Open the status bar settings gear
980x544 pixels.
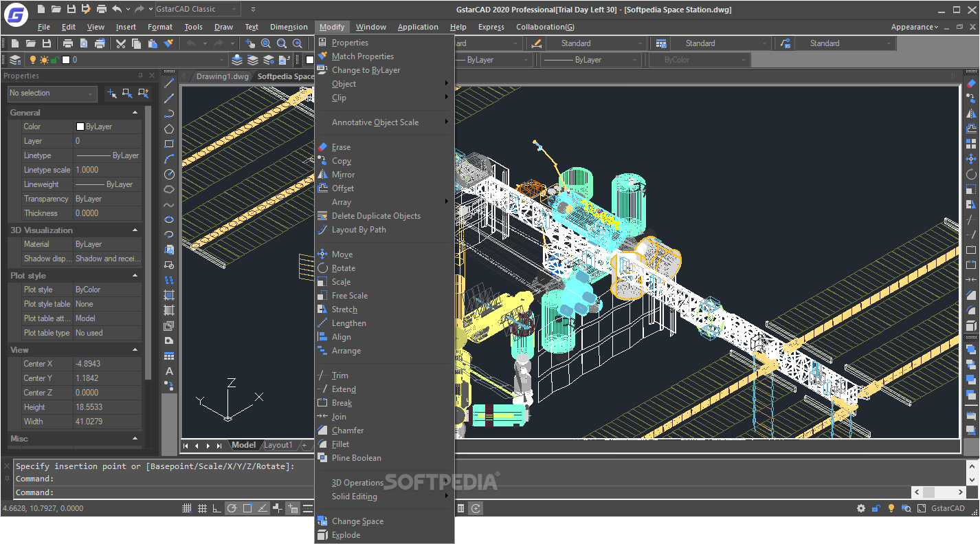[x=861, y=509]
